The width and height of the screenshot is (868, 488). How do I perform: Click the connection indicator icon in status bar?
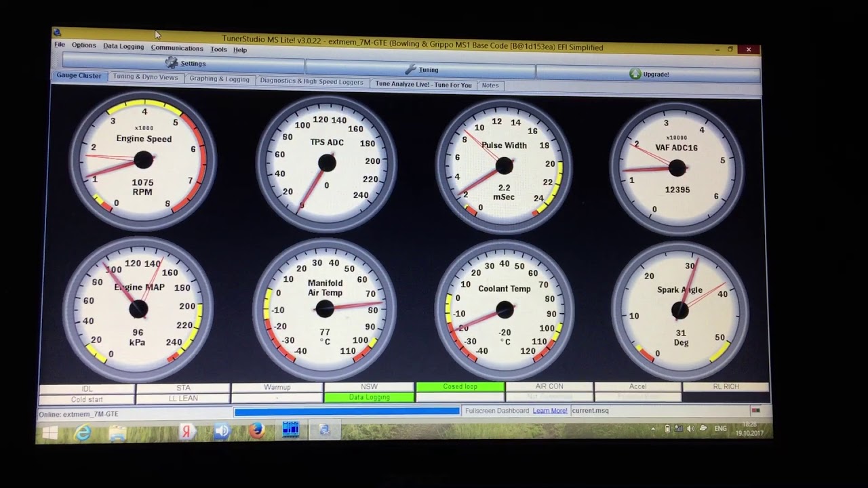point(755,411)
